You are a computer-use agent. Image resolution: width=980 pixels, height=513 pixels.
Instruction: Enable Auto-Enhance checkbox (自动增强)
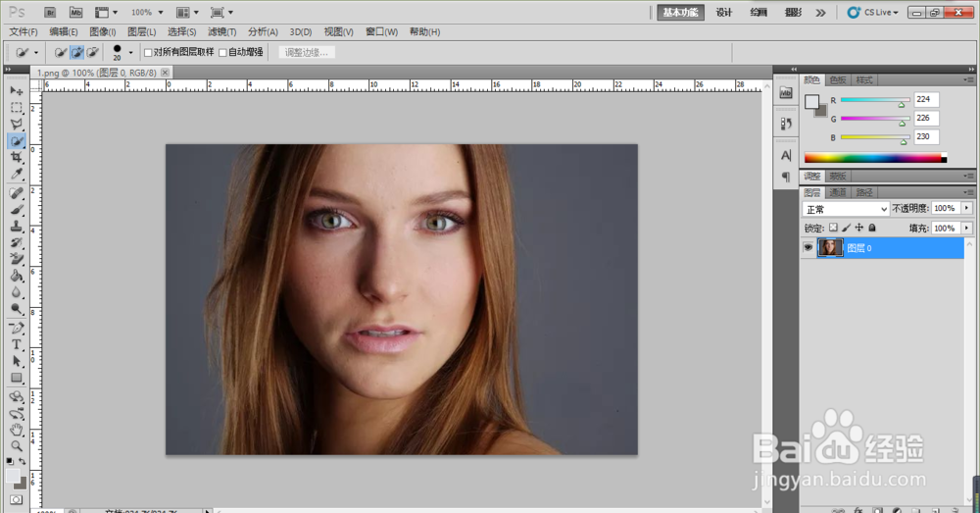tap(222, 53)
